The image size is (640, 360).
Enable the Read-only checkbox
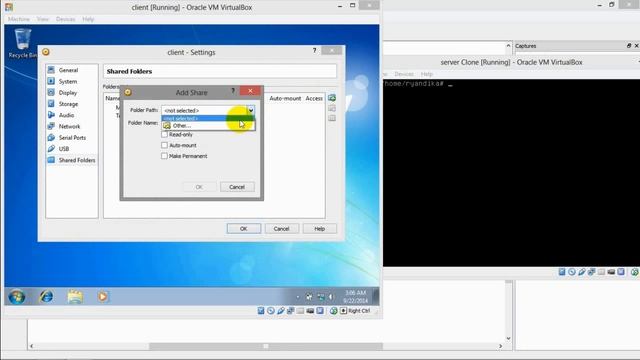point(164,134)
